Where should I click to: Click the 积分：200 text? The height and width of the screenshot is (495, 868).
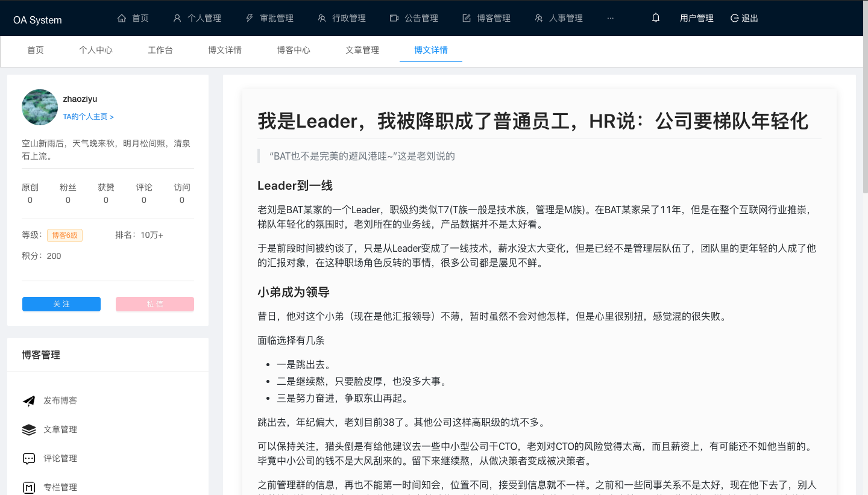42,256
